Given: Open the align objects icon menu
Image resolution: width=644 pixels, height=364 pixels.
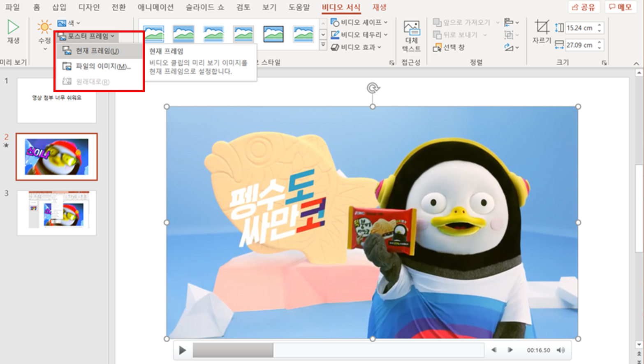Looking at the screenshot, I should (x=511, y=22).
